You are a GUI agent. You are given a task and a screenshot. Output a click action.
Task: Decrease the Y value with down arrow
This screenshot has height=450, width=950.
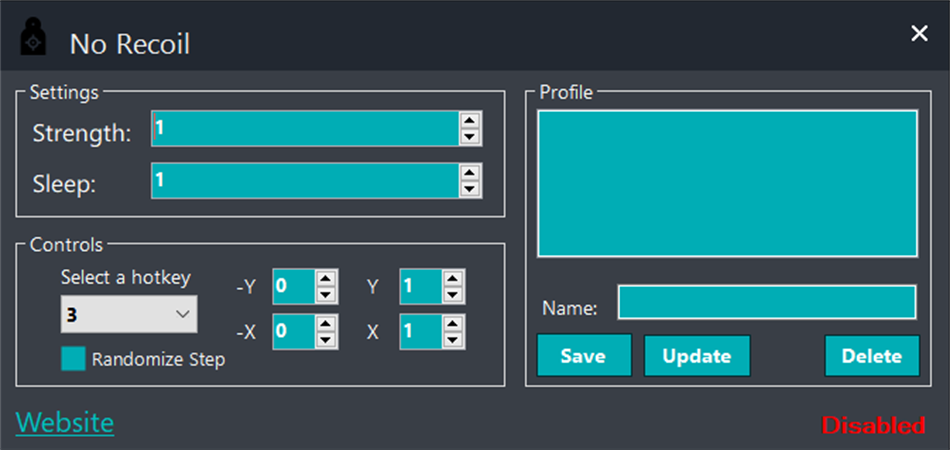pyautogui.click(x=453, y=294)
